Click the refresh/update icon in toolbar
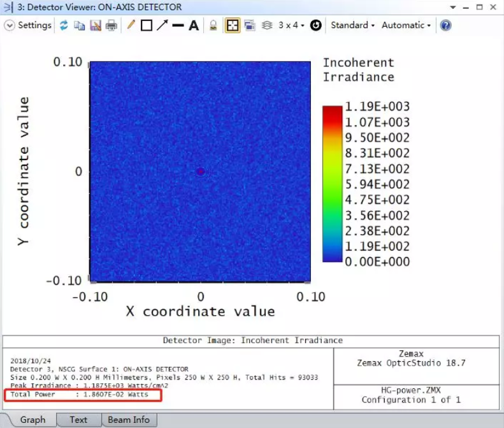This screenshot has height=428, width=504. pyautogui.click(x=64, y=26)
